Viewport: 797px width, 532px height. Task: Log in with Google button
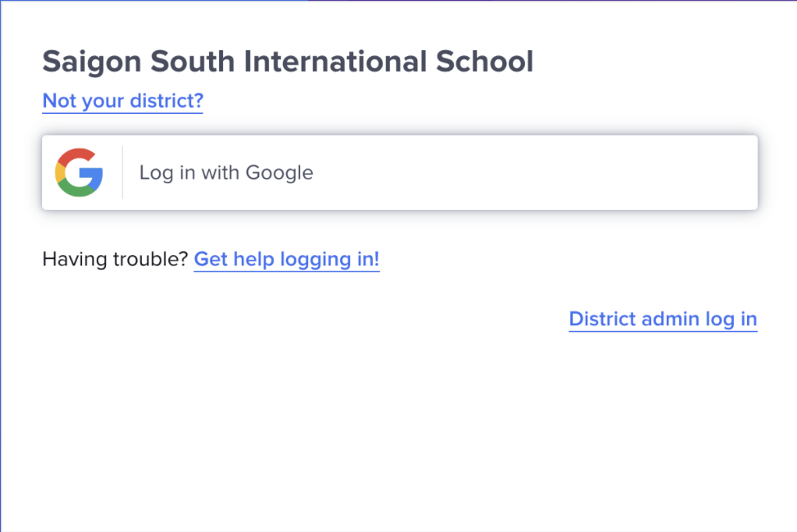pyautogui.click(x=399, y=172)
